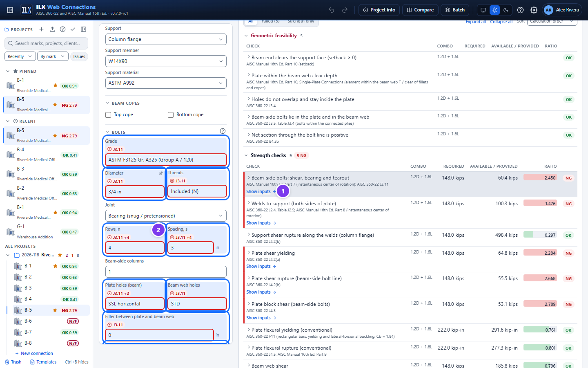Screen dimensions: 588x368
Task: Switch to dark theme with the moon icon
Action: [x=506, y=10]
